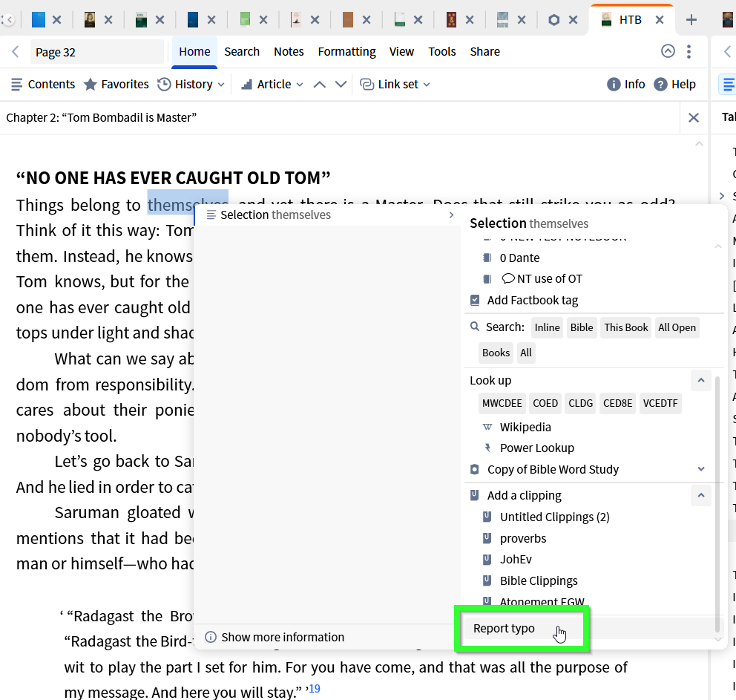736x700 pixels.
Task: Switch to the Notes tab
Action: [x=289, y=52]
